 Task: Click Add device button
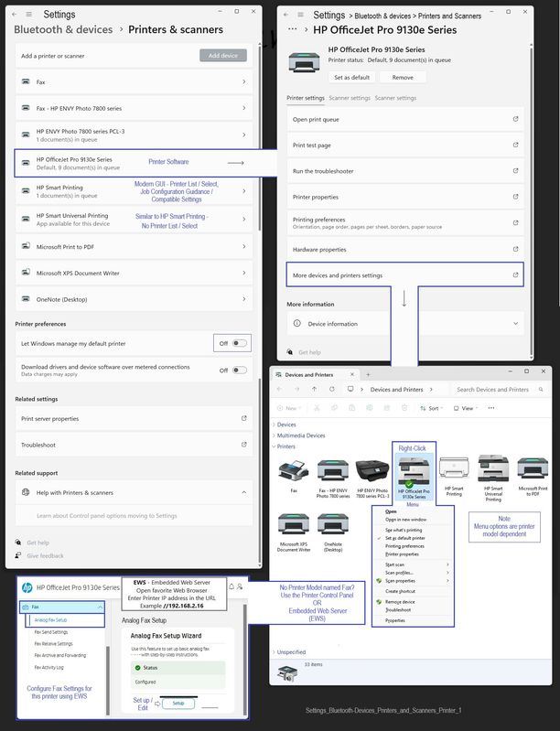click(223, 56)
